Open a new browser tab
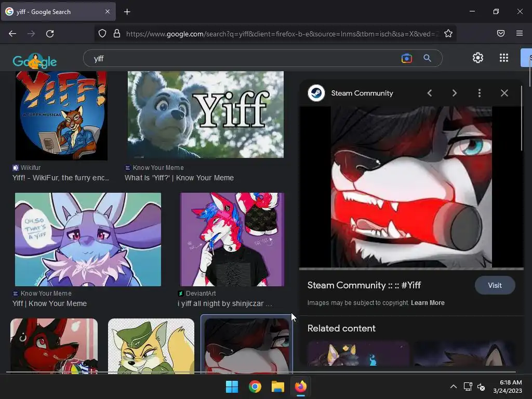 point(127,12)
